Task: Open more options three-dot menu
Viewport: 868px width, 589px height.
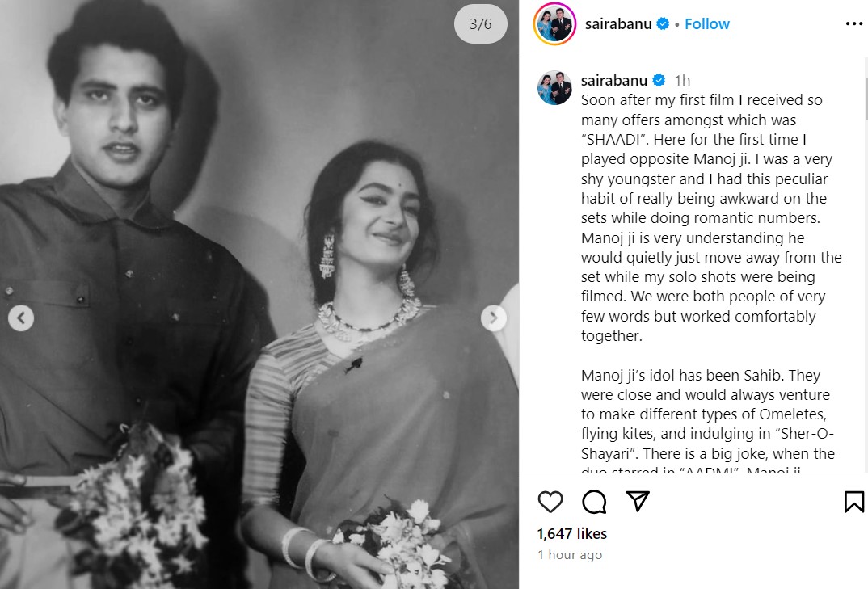Action: click(853, 24)
